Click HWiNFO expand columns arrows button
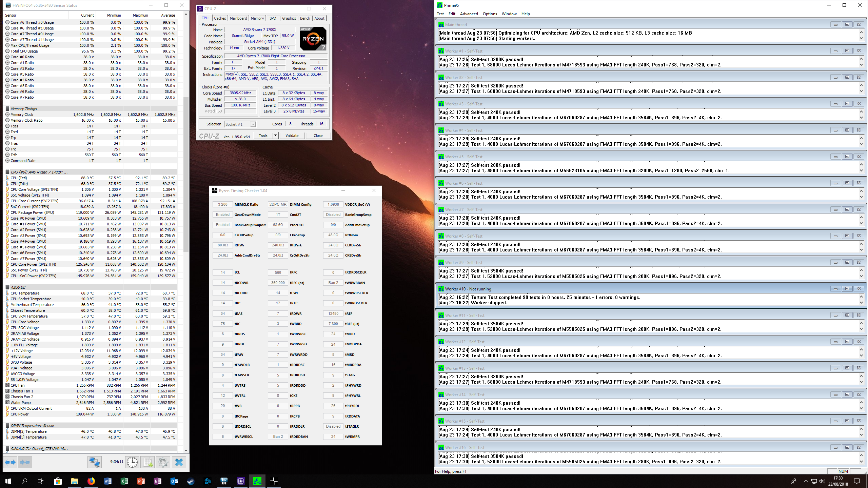Screen dimensions: 868x488 (10, 462)
